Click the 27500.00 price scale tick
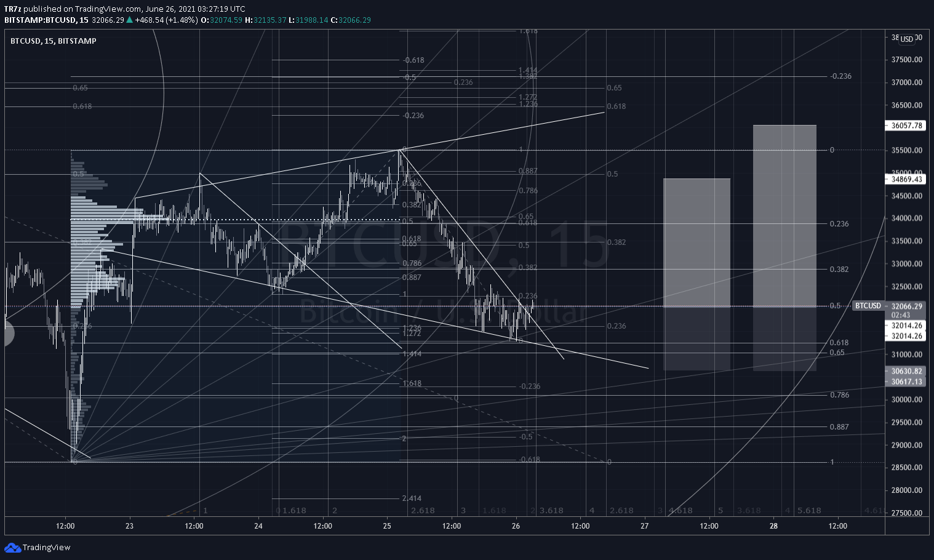This screenshot has width=934, height=560. click(906, 513)
